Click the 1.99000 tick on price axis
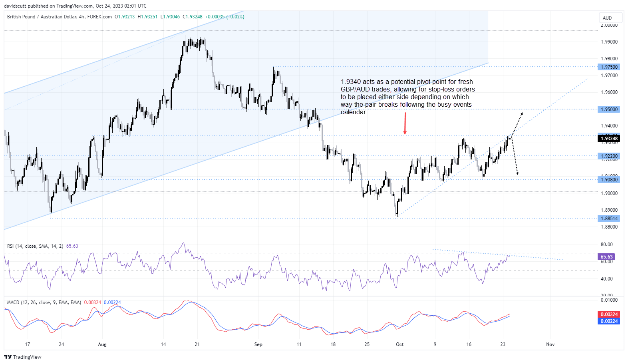Screen dimensions: 628x364 609,42
